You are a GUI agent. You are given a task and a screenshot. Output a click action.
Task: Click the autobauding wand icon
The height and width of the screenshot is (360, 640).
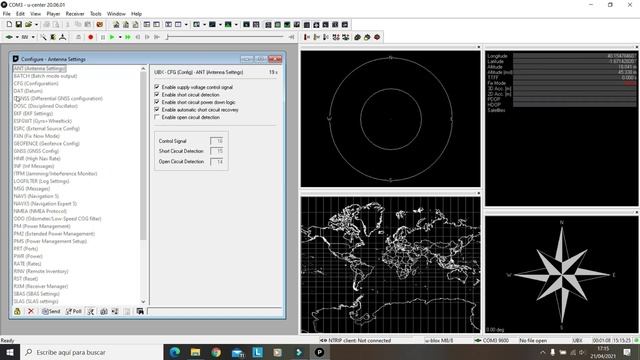[x=43, y=37]
